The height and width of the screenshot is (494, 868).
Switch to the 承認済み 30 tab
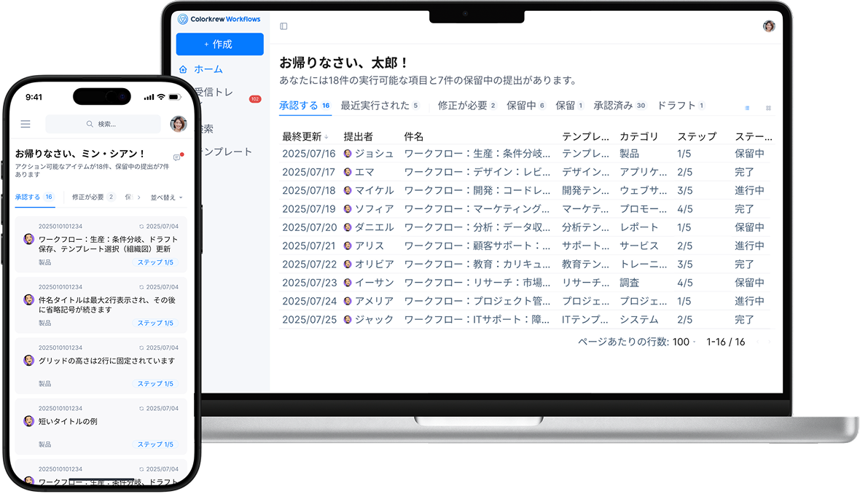click(619, 105)
